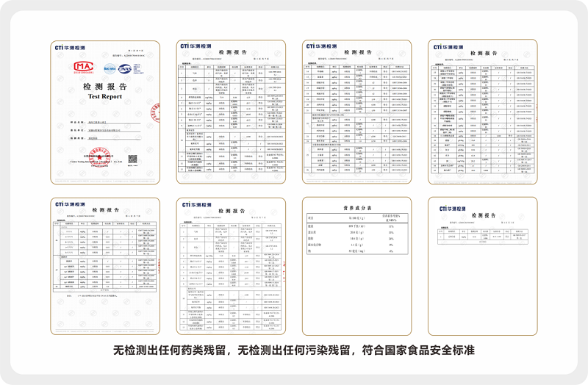The height and width of the screenshot is (385, 588).
Task: Click the blue CNAS accreditation logo
Action: tap(124, 69)
